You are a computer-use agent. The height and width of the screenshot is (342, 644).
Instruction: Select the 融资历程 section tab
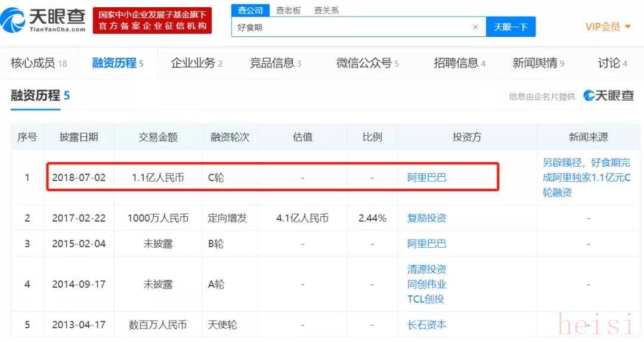117,63
